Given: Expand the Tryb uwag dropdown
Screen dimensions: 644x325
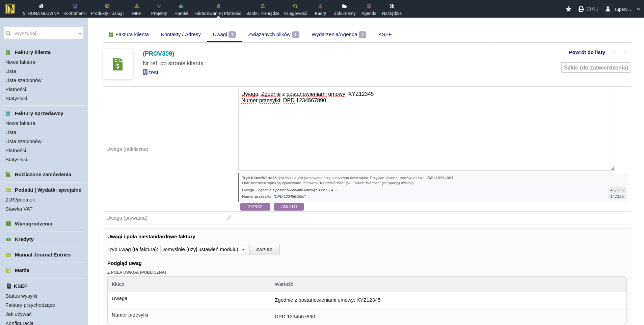Looking at the screenshot, I should click(203, 249).
